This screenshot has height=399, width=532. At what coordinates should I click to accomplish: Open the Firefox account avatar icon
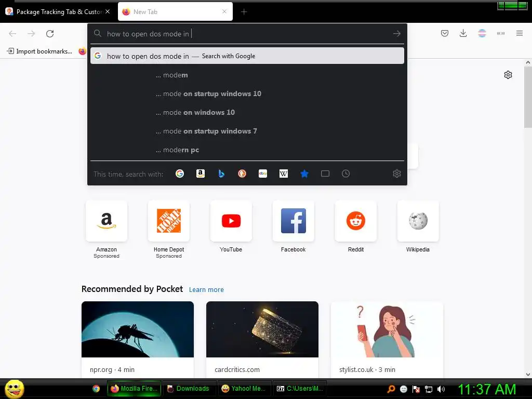pos(482,33)
